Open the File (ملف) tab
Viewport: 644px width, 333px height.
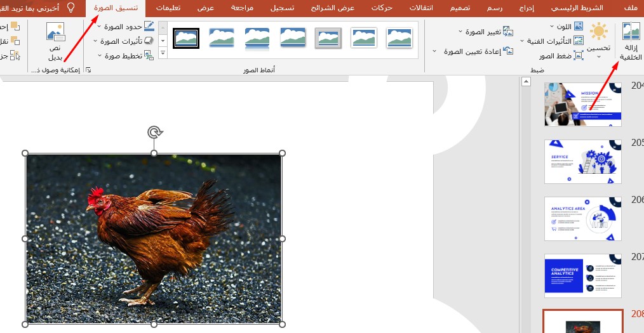click(631, 8)
